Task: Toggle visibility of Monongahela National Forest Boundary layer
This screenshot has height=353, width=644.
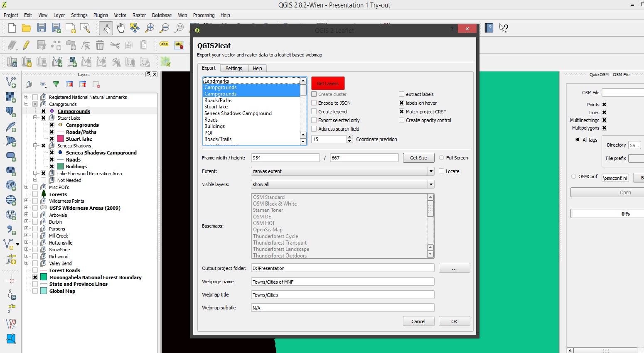Action: pyautogui.click(x=35, y=277)
